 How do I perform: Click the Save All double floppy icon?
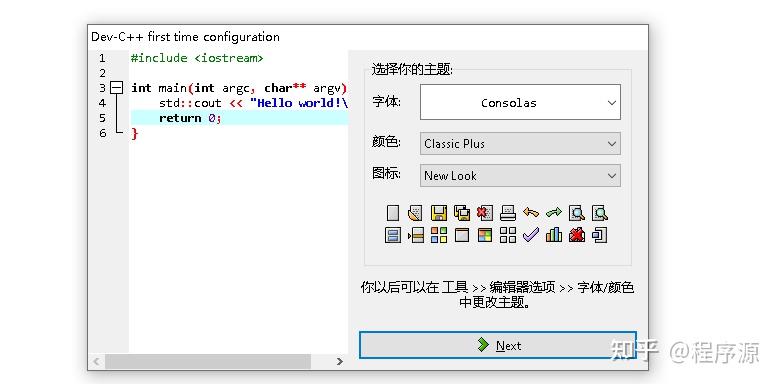point(462,213)
